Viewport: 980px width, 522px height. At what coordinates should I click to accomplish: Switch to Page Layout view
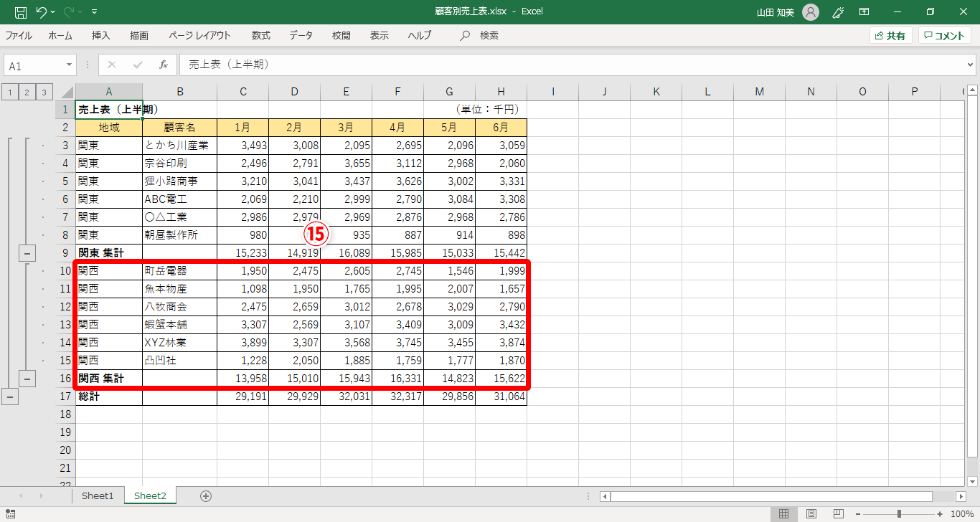[811, 513]
